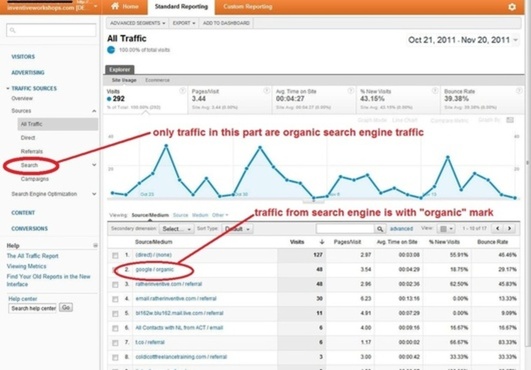Screen dimensions: 531x370
Task: Open the account selector dropdown arrow
Action: point(95,6)
